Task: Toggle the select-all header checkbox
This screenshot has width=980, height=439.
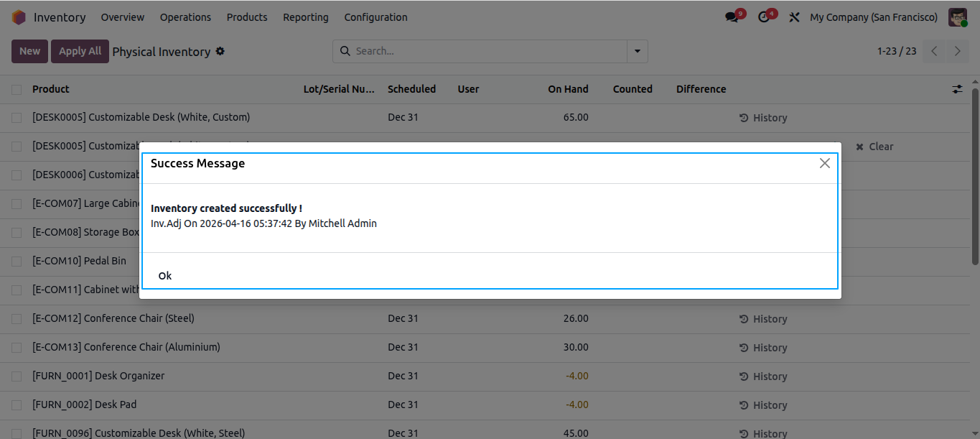Action: click(x=17, y=89)
